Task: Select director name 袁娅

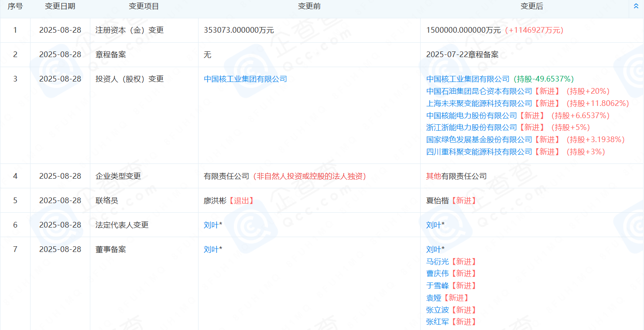Action: (x=434, y=298)
